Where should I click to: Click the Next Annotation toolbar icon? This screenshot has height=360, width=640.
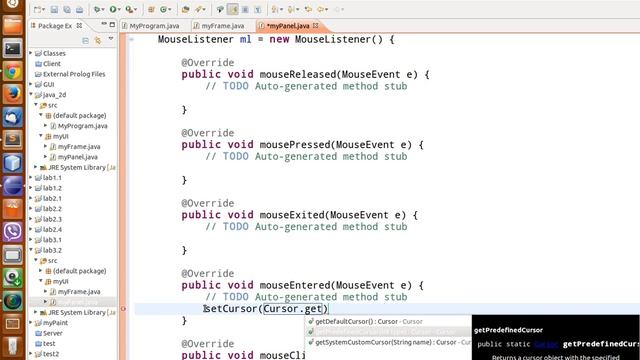pos(275,9)
